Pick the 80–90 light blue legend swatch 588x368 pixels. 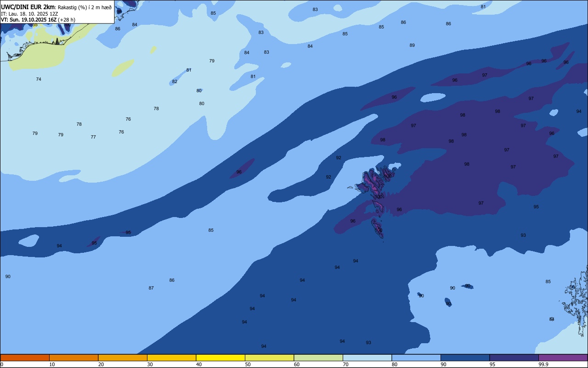416,357
